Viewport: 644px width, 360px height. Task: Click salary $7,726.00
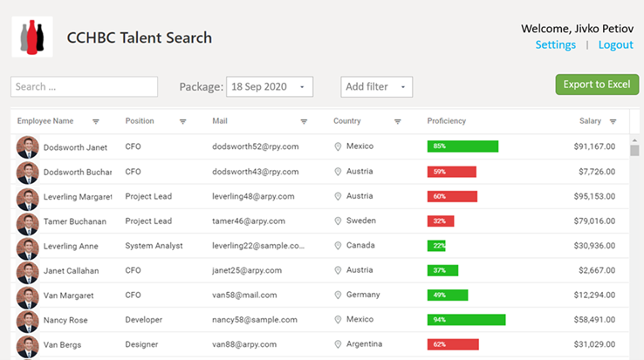[x=597, y=172]
